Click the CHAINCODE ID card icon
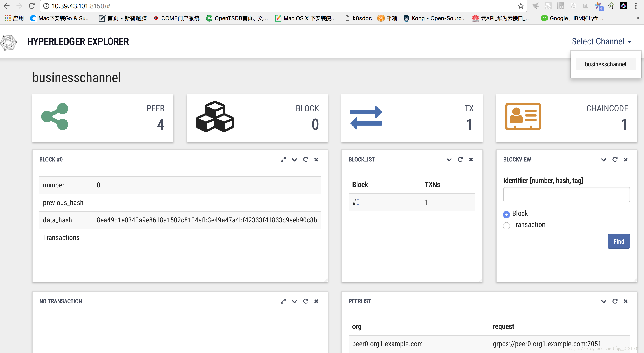Viewport: 644px width, 353px height. coord(523,117)
